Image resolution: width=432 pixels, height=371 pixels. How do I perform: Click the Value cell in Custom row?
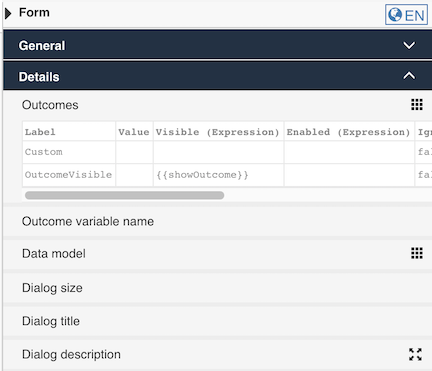pyautogui.click(x=134, y=152)
